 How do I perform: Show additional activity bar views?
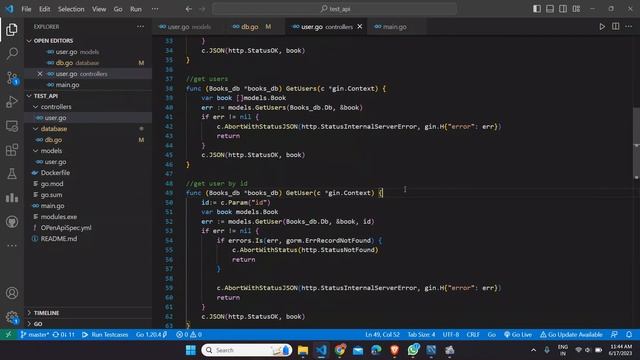[x=12, y=245]
